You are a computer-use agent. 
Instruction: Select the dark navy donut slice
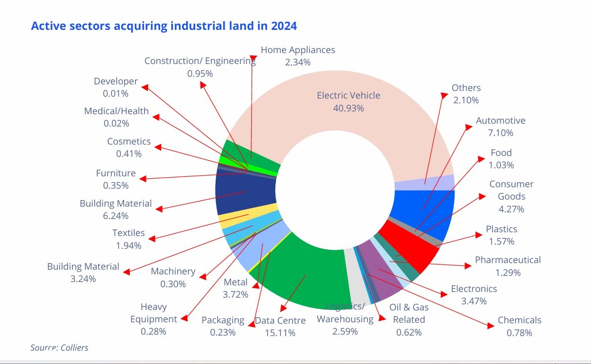tap(245, 192)
